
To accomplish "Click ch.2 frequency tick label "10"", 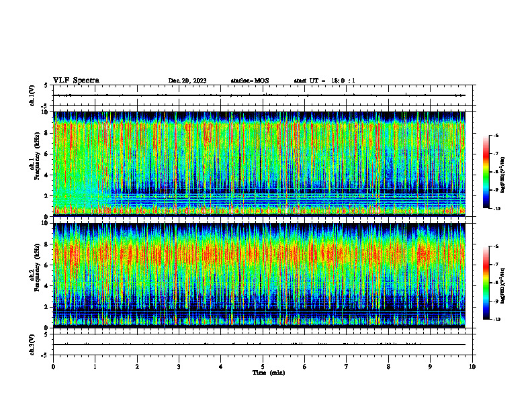I will (46, 223).
